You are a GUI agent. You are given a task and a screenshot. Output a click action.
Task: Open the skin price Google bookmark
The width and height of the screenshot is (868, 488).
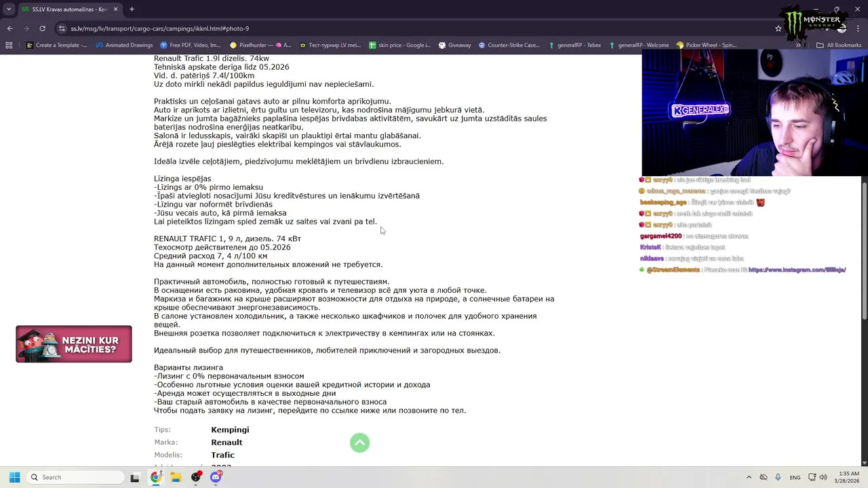click(399, 45)
